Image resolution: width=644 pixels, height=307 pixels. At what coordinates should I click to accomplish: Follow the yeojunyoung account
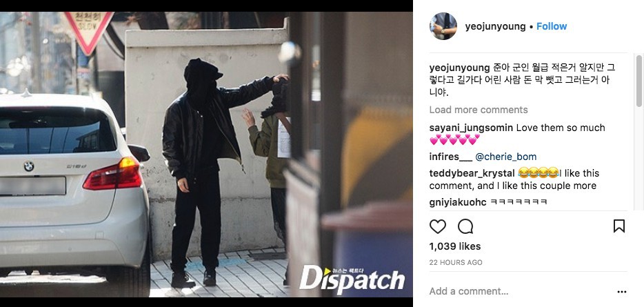pyautogui.click(x=552, y=26)
